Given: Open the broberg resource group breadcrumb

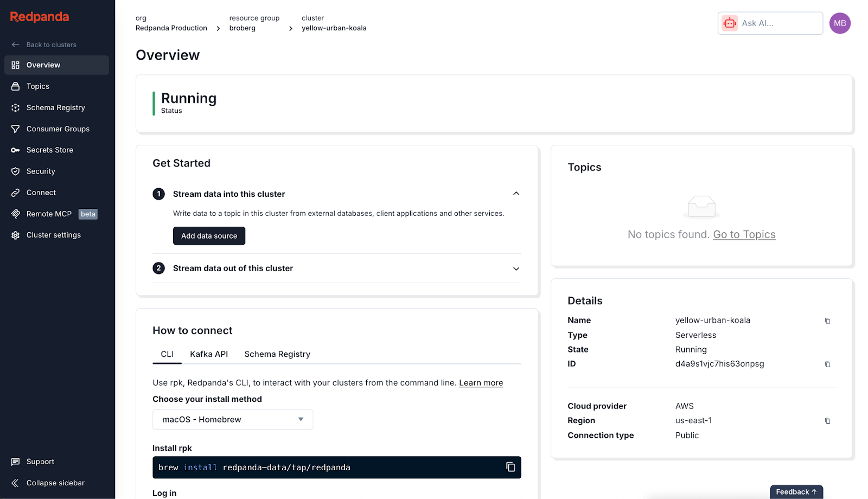Looking at the screenshot, I should pos(242,28).
